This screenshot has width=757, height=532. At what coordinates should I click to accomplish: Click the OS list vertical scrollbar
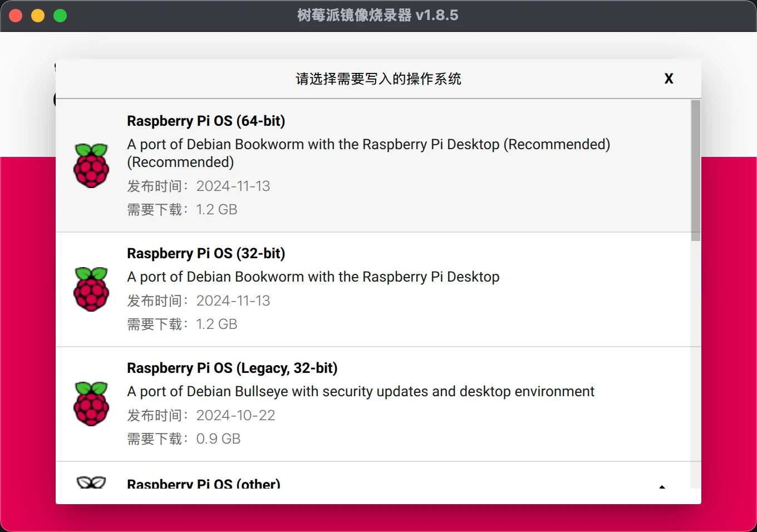pos(695,170)
